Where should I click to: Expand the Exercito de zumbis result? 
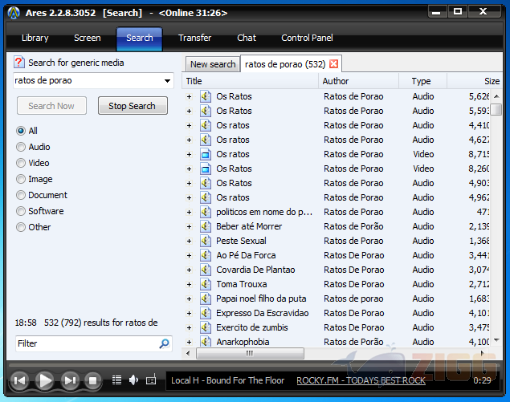pyautogui.click(x=189, y=328)
